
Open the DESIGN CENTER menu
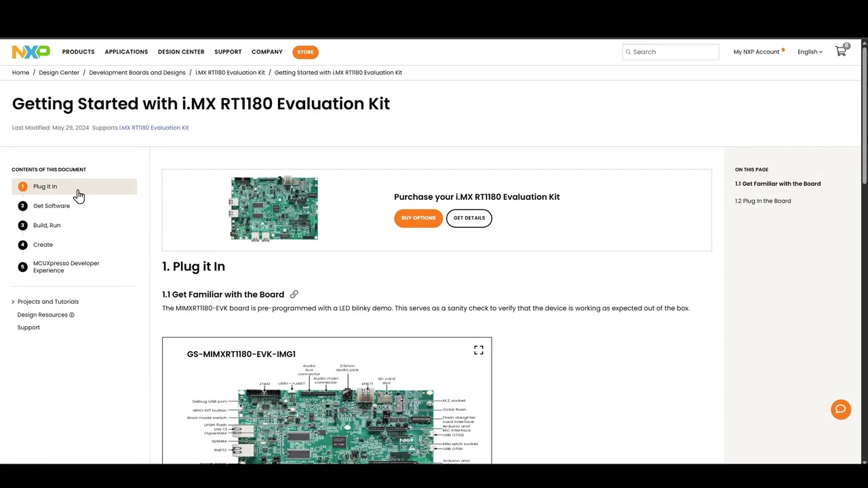click(x=181, y=52)
